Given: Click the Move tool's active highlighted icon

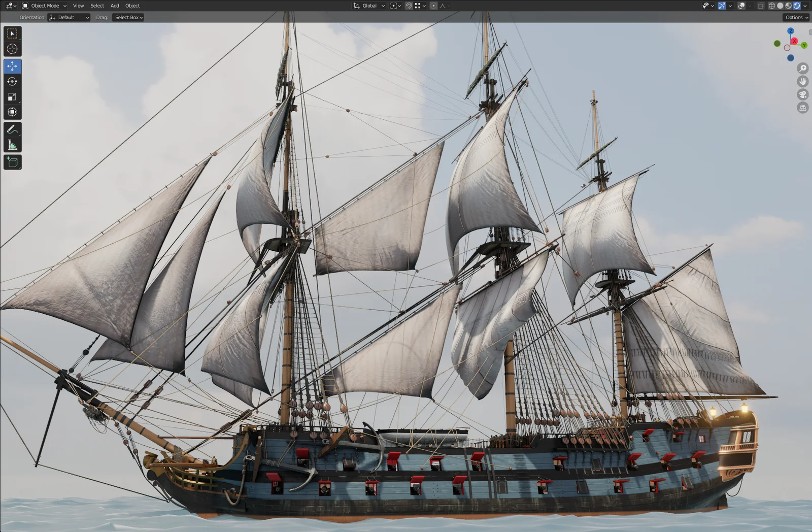Looking at the screenshot, I should (12, 65).
